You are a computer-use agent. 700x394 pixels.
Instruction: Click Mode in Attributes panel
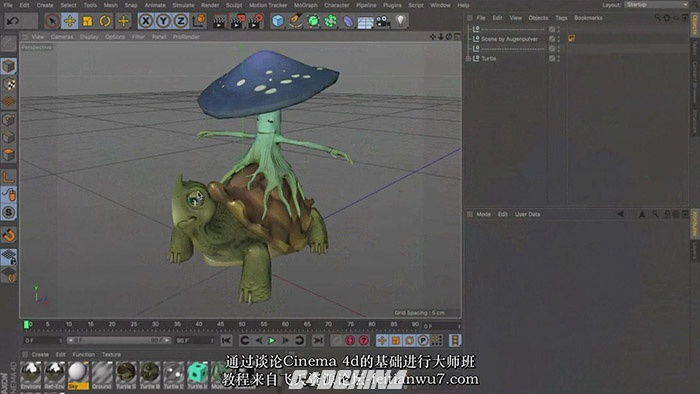point(483,214)
